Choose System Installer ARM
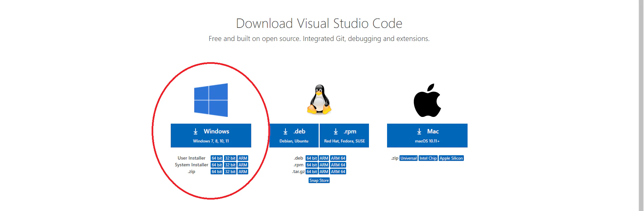The height and width of the screenshot is (211, 644). point(243,165)
